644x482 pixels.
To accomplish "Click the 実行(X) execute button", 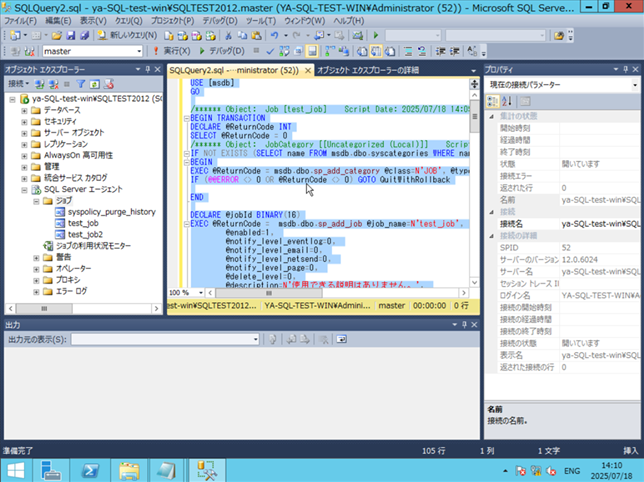I will (x=172, y=51).
